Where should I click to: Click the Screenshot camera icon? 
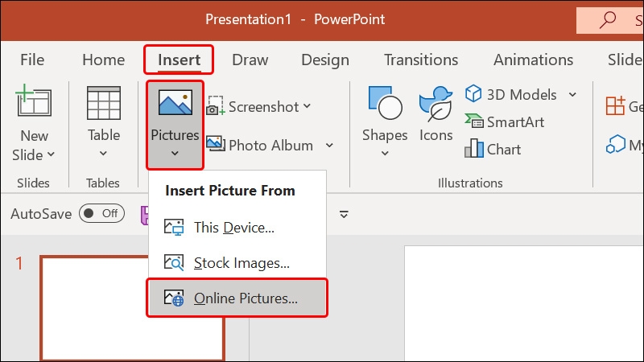[x=215, y=105]
